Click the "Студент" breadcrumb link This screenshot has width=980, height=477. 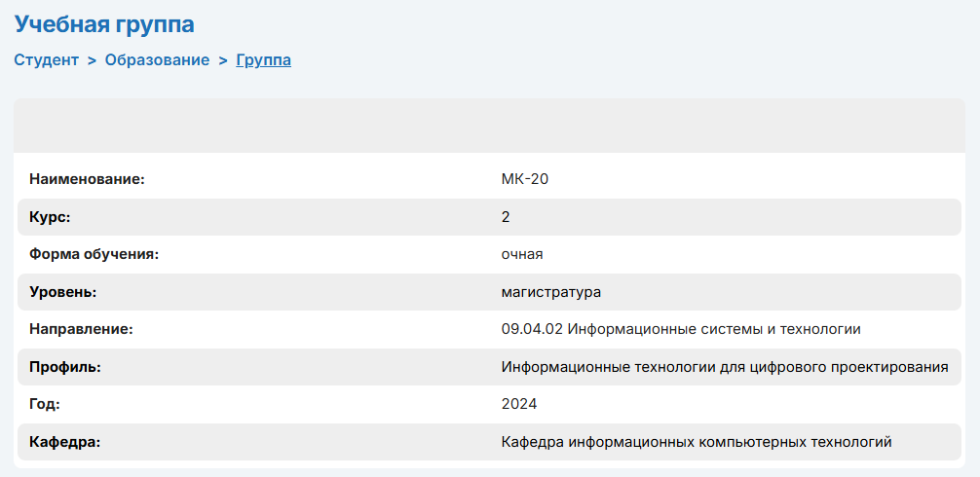tap(46, 60)
